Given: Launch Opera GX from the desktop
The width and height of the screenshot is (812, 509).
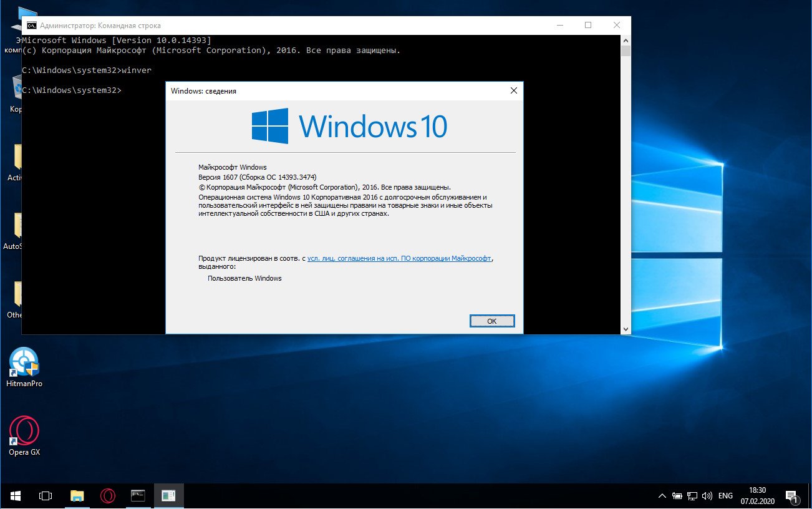Looking at the screenshot, I should 24,436.
